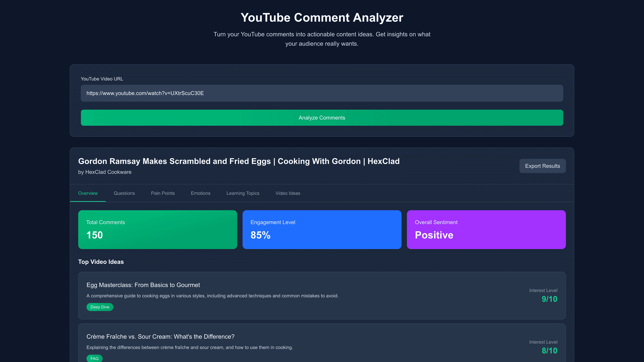
Task: Click the YouTube Video URL input field
Action: (322, 93)
